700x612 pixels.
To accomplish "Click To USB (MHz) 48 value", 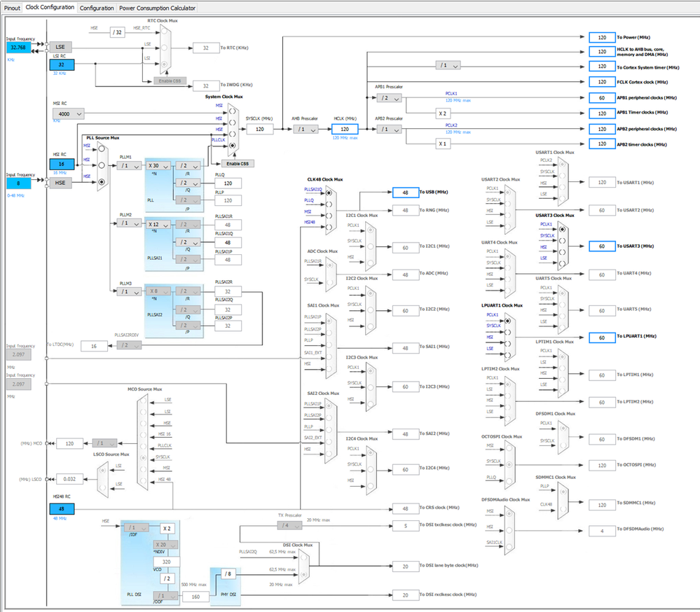I will 406,193.
